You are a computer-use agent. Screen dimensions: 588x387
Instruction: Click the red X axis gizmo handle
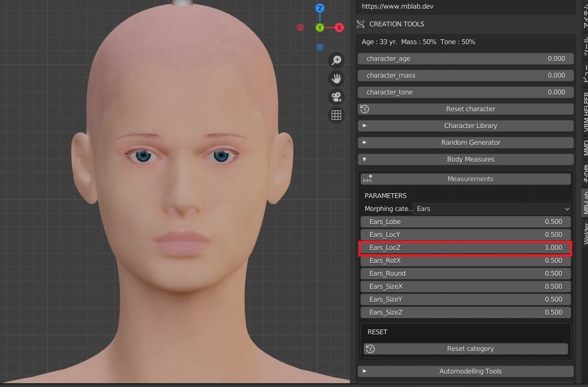(339, 27)
